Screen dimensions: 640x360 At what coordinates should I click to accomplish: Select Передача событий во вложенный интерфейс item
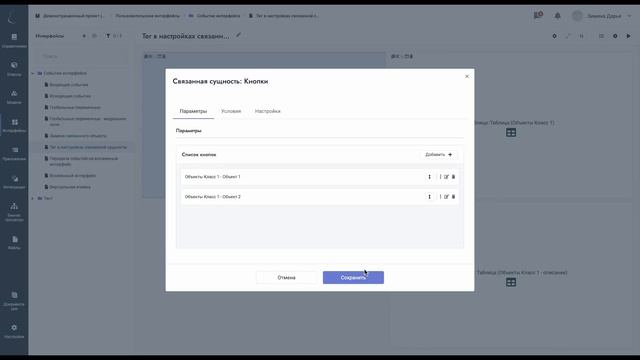[x=84, y=161]
